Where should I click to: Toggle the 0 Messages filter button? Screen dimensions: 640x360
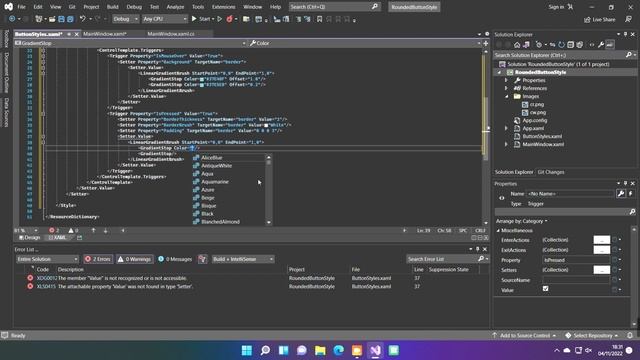[175, 259]
